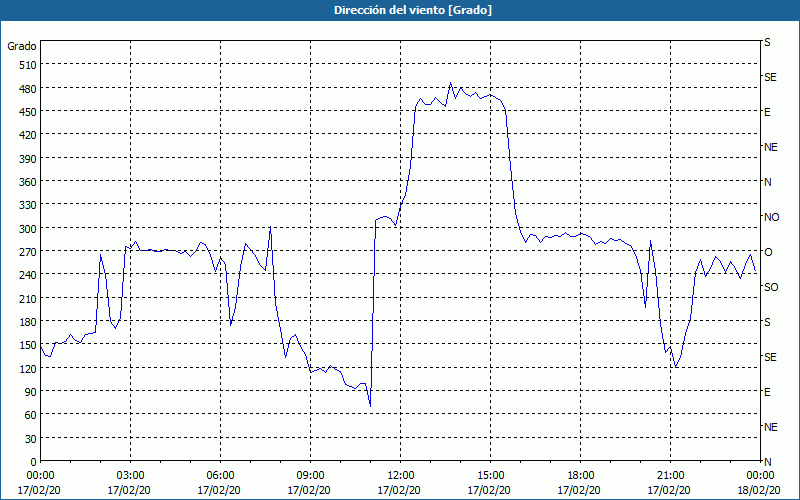Click the 390 left axis label
Screen dimensions: 800x500
point(29,159)
